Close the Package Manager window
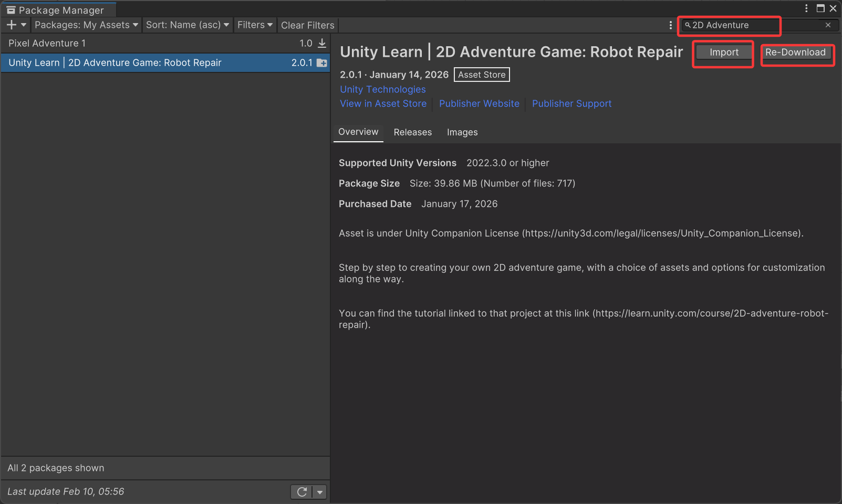Image resolution: width=842 pixels, height=504 pixels. [x=833, y=8]
